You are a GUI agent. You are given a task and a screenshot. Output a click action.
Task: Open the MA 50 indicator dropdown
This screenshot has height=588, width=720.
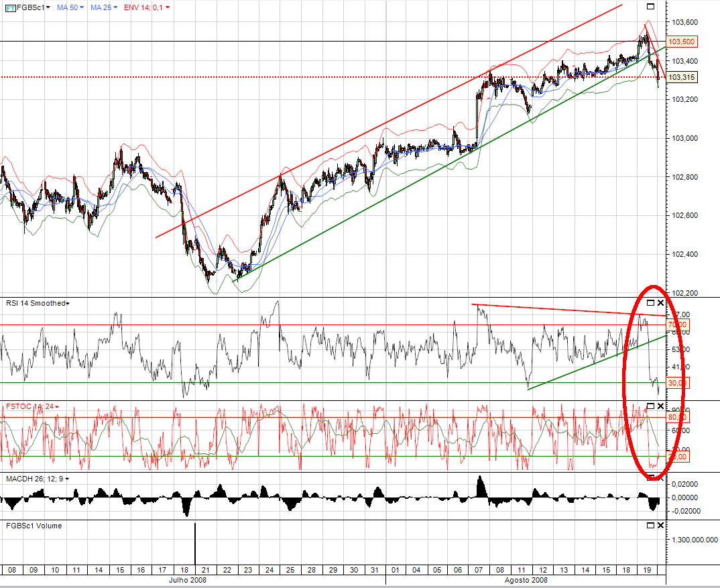coord(82,8)
